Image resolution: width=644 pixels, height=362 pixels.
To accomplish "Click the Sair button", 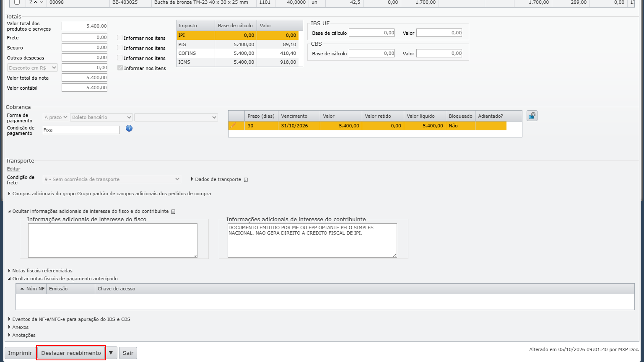I will (128, 353).
